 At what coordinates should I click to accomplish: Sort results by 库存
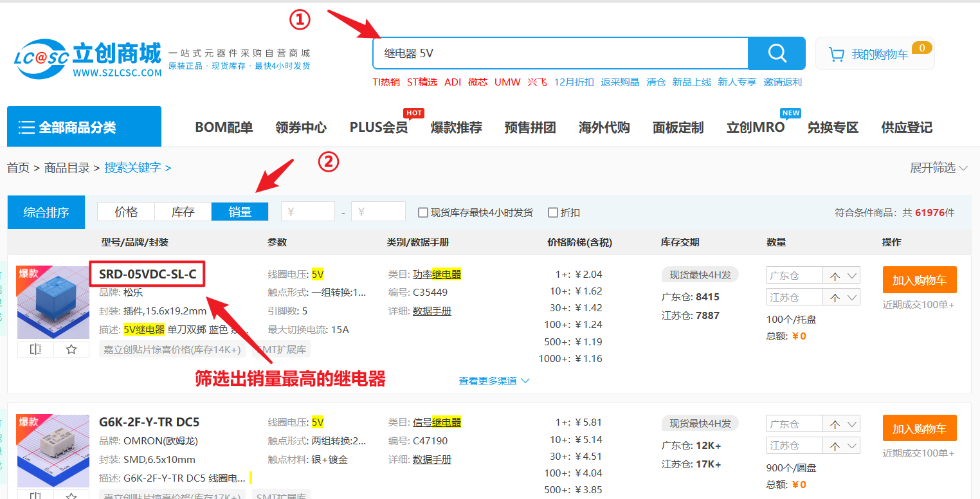pyautogui.click(x=183, y=212)
